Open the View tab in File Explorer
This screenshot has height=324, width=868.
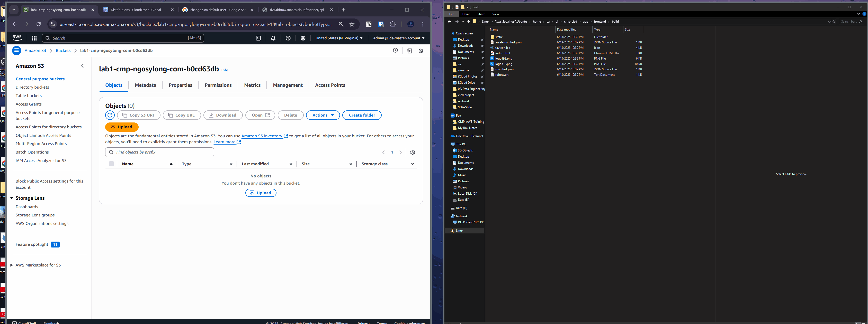(x=495, y=14)
